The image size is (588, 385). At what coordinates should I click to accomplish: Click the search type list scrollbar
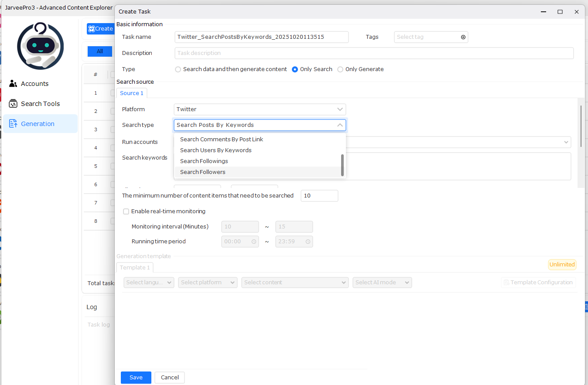coord(342,165)
